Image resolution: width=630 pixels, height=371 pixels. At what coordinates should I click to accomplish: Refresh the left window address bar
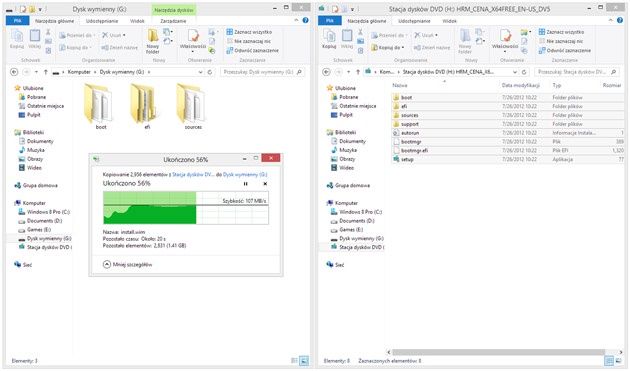point(209,72)
